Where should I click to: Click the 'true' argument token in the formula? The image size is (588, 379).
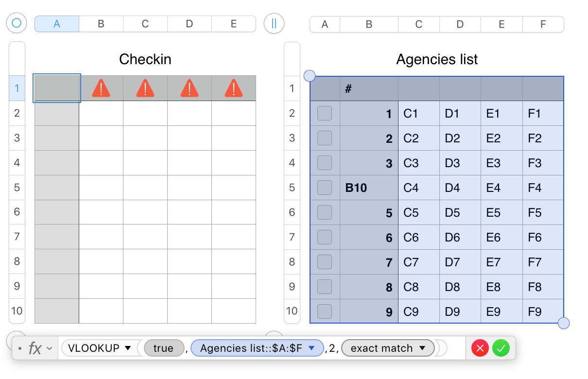pos(163,348)
